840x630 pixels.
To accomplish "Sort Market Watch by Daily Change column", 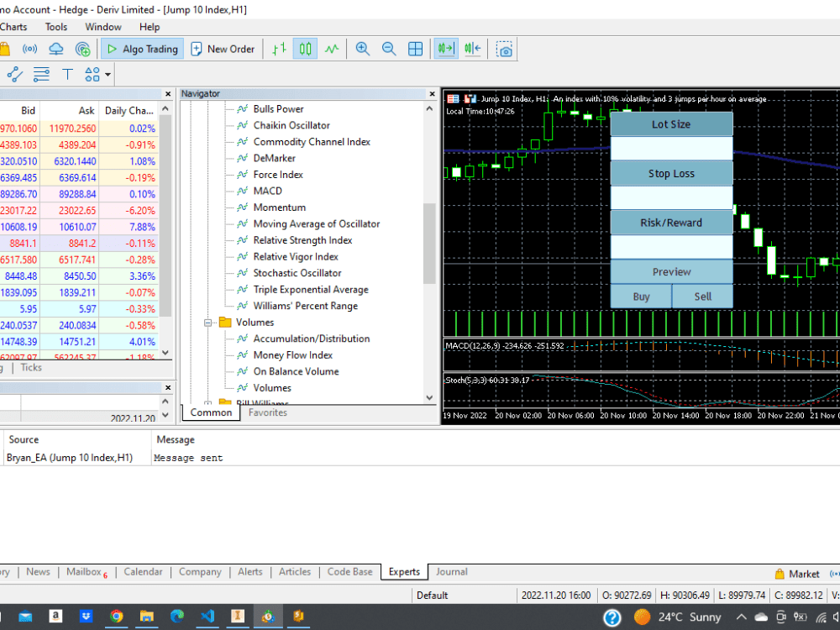I will [129, 111].
